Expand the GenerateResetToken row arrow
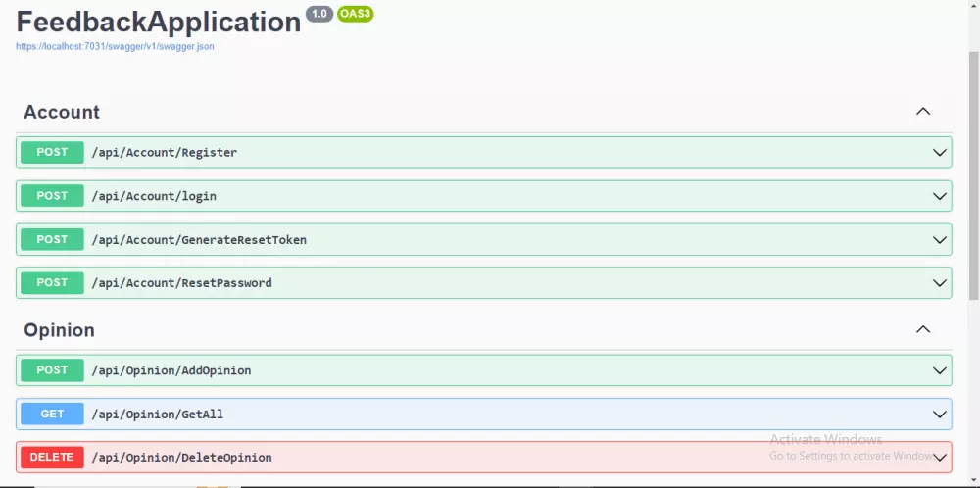 click(940, 239)
